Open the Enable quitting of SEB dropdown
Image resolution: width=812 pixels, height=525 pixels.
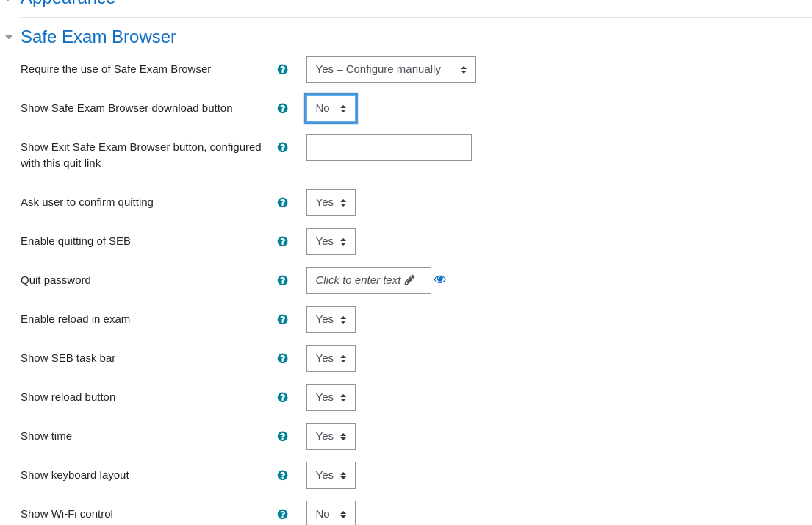pos(331,241)
